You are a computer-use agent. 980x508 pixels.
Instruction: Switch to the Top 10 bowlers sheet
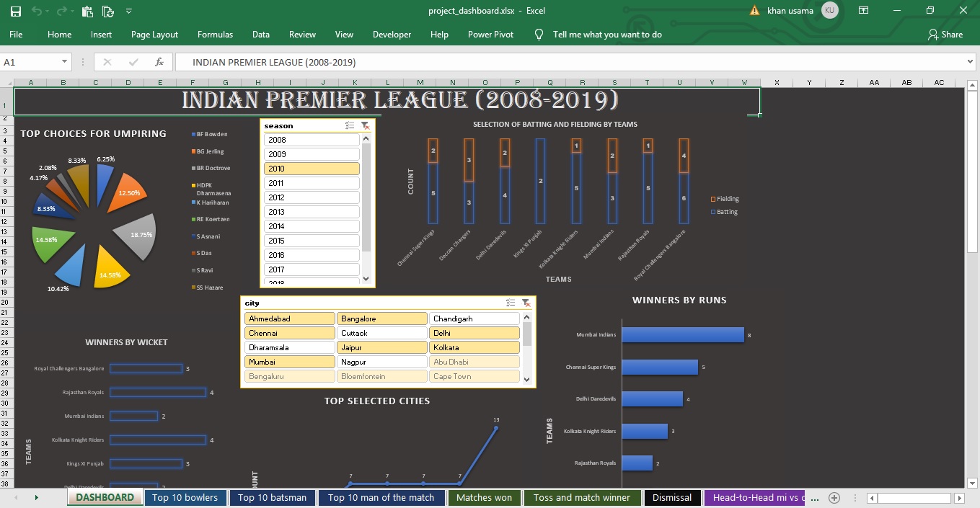click(x=185, y=497)
